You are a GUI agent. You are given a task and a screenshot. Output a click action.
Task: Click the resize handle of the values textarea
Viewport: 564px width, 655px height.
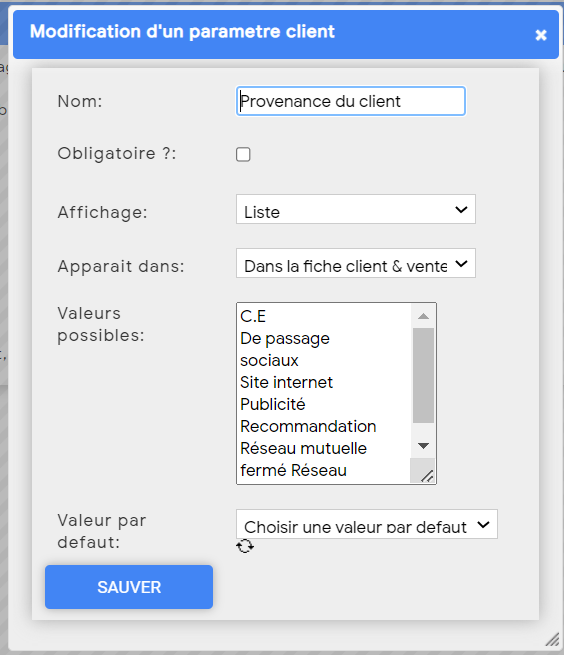tap(427, 476)
